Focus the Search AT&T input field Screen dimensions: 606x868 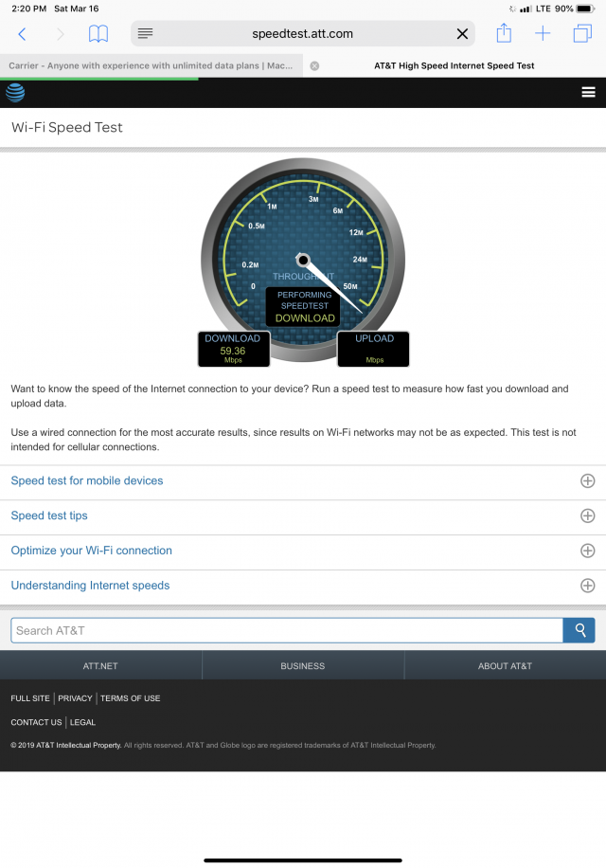[287, 630]
